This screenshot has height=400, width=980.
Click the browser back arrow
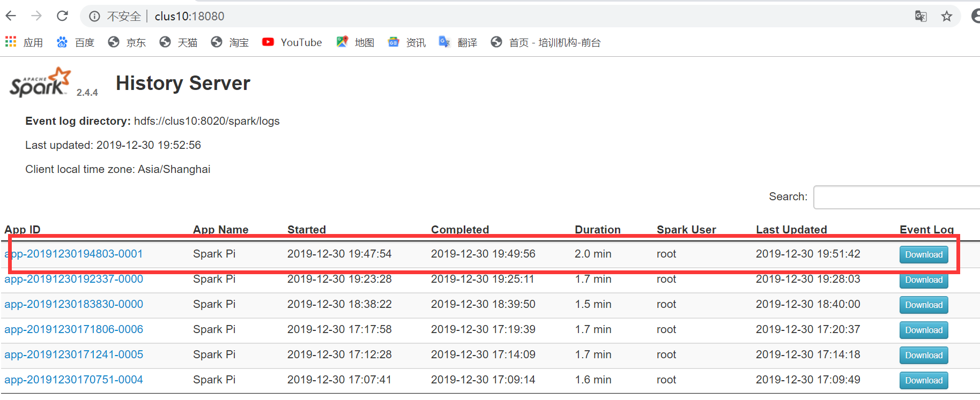point(11,16)
